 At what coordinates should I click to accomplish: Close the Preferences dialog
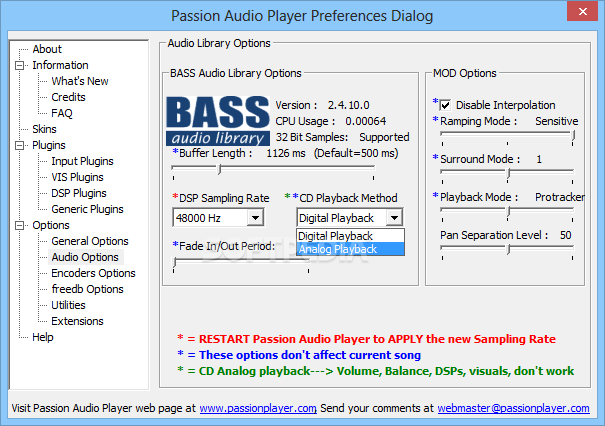(583, 12)
